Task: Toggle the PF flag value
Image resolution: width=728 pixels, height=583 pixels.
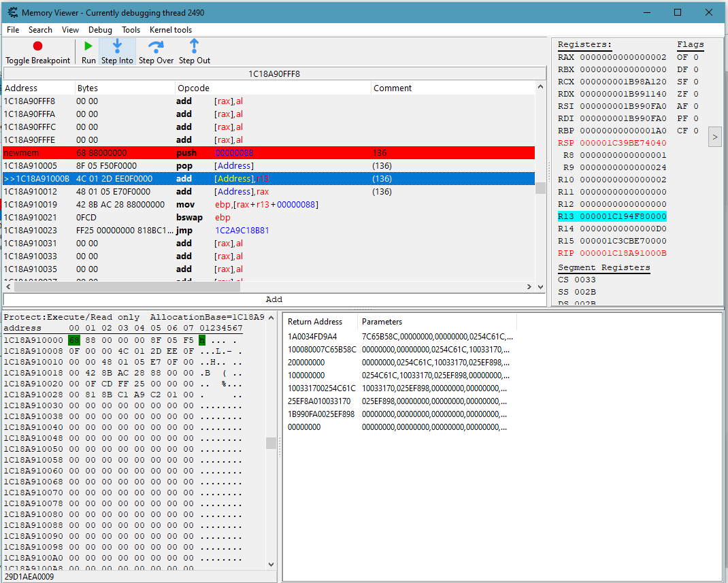Action: coord(695,118)
